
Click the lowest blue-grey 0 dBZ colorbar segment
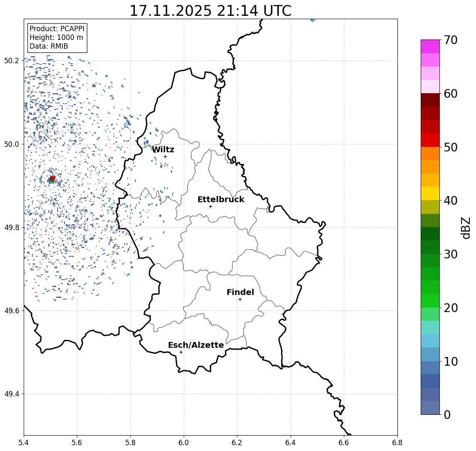(x=430, y=408)
